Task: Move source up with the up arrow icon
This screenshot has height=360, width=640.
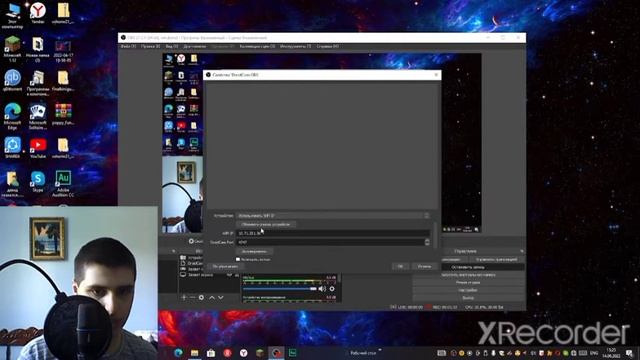Action: pos(212,298)
